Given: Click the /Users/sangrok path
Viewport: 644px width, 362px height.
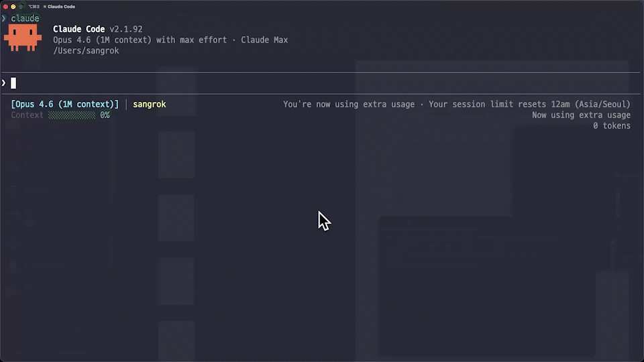Looking at the screenshot, I should pos(86,51).
